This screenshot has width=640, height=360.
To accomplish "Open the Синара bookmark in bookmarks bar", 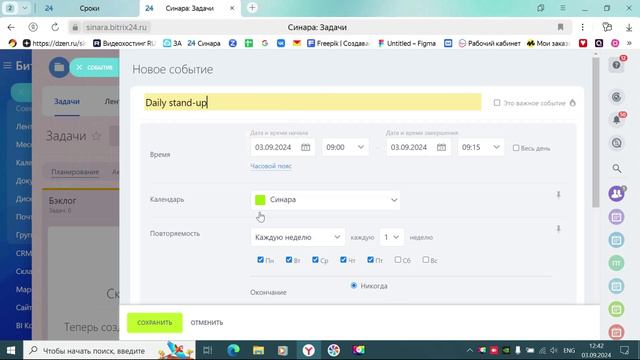I will (204, 43).
